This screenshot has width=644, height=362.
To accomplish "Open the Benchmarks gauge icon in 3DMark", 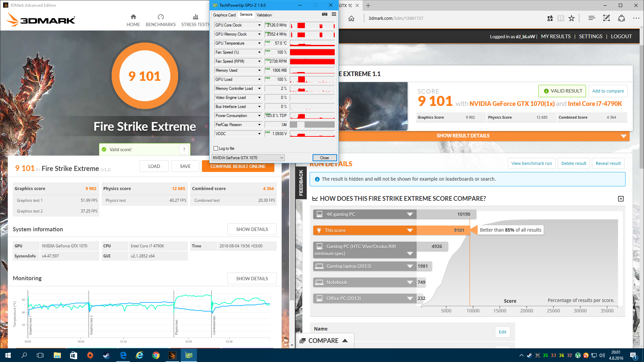I will 161,17.
